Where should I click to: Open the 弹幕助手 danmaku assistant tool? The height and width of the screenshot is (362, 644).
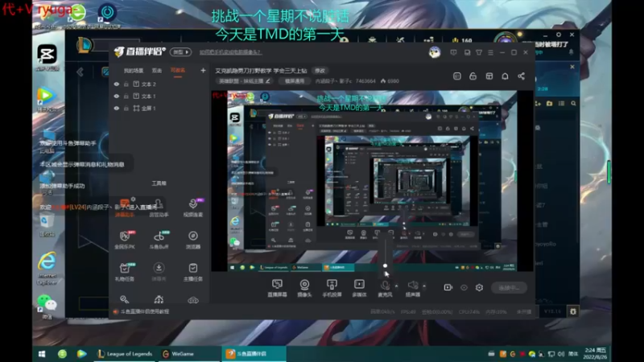(125, 208)
